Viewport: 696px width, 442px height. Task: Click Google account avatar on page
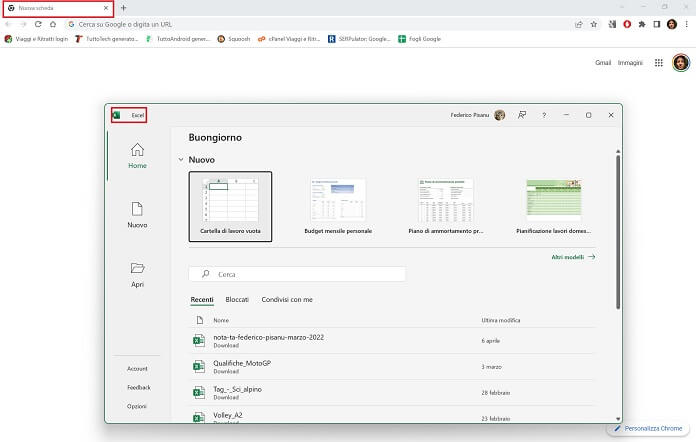click(x=681, y=63)
